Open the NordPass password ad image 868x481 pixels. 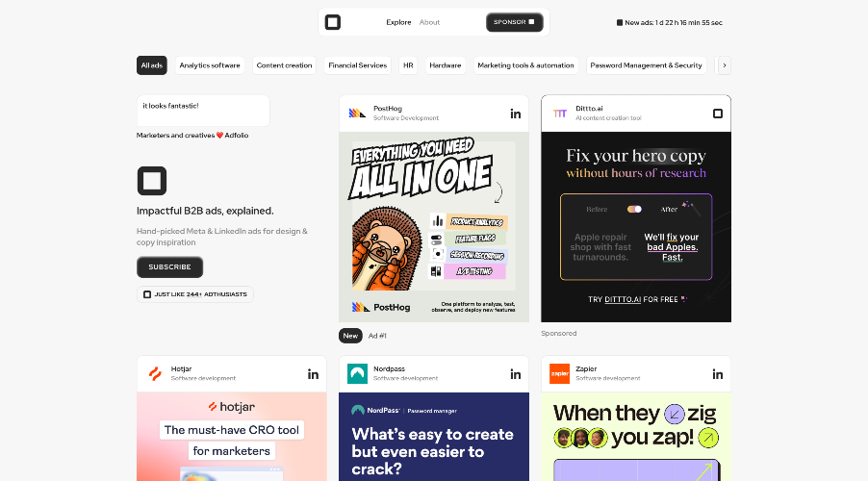(434, 437)
